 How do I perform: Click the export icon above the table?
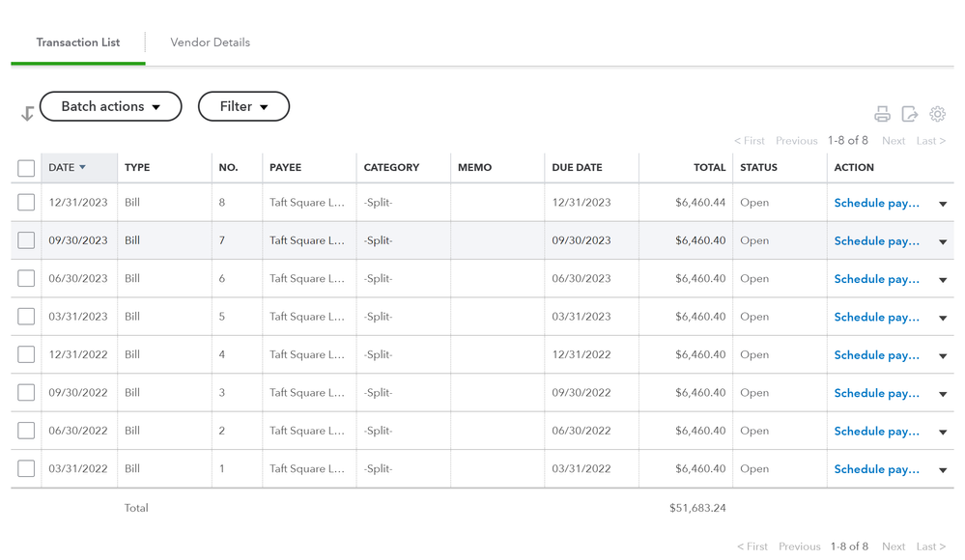910,114
